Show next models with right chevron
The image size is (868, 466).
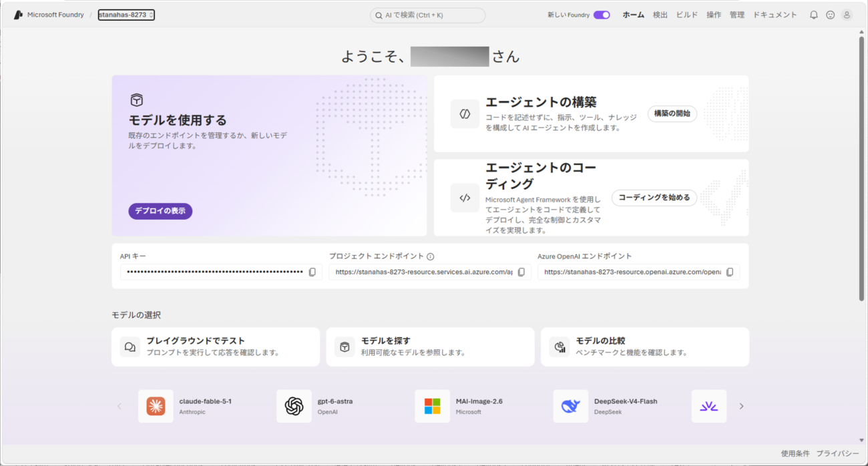pos(741,406)
